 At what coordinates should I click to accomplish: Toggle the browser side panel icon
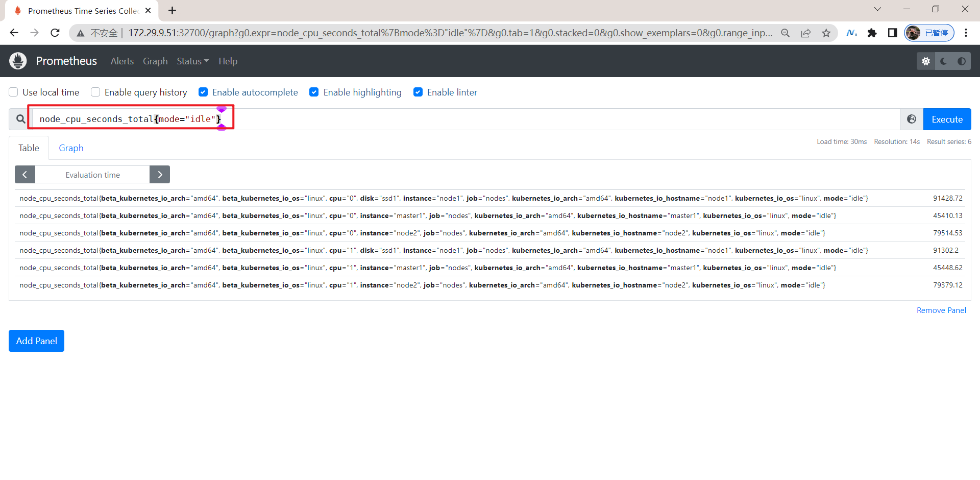(892, 33)
